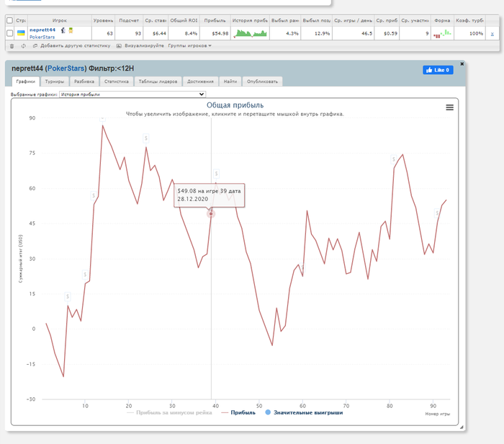Close the neprett44 graph panel
Screen dimensions: 504x444
(462, 64)
